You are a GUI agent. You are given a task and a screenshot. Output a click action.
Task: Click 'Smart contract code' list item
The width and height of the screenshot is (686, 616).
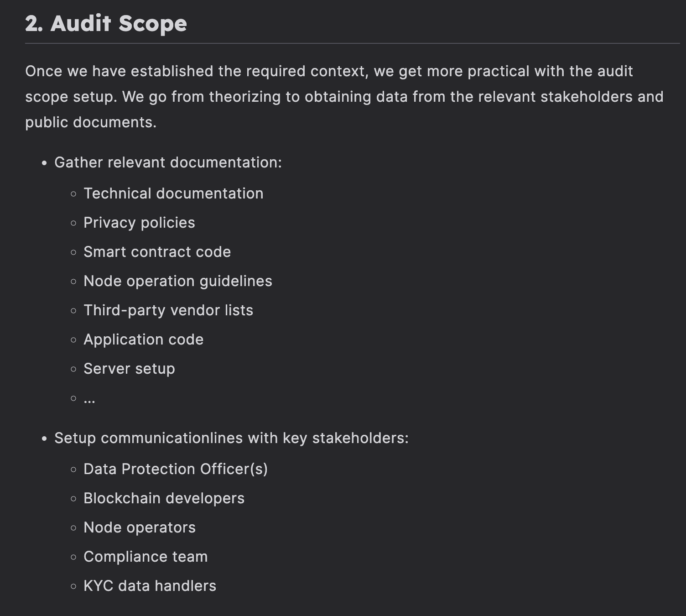pos(157,252)
